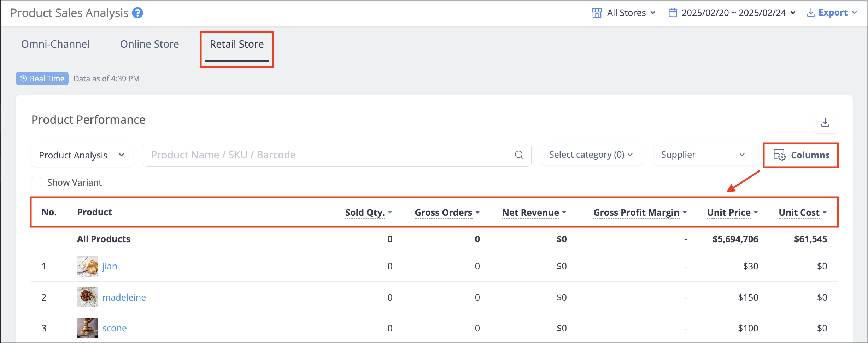The image size is (868, 343).
Task: Open the Product Analysis dropdown
Action: pyautogui.click(x=82, y=155)
